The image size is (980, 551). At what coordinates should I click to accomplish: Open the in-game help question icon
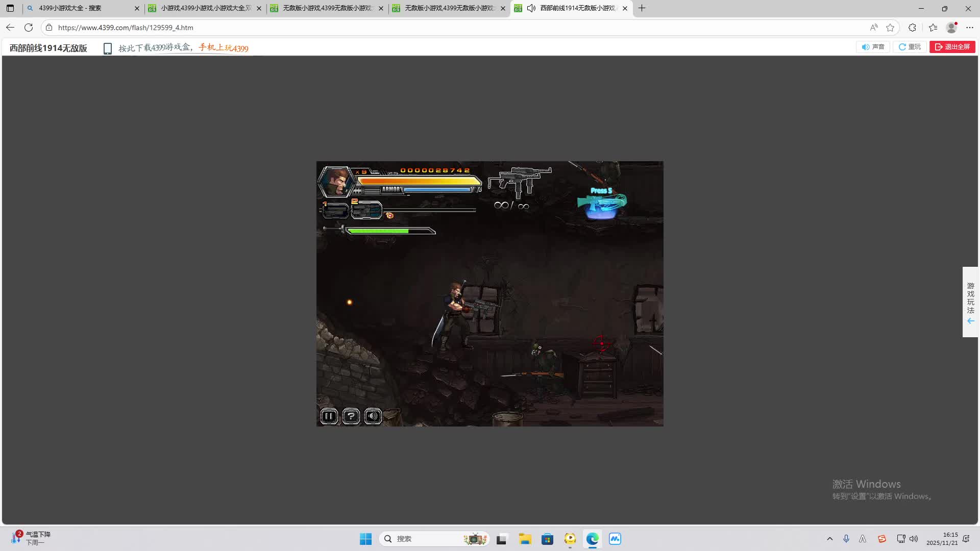tap(351, 416)
